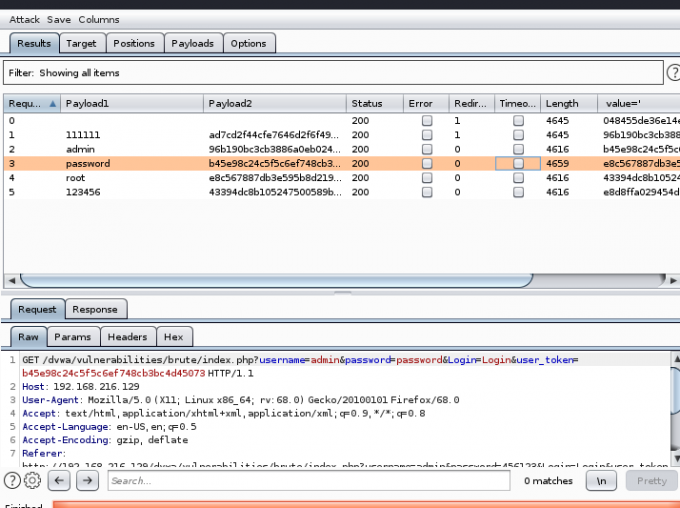
Task: Toggle Timeout checkbox for request 0
Action: pyautogui.click(x=518, y=121)
